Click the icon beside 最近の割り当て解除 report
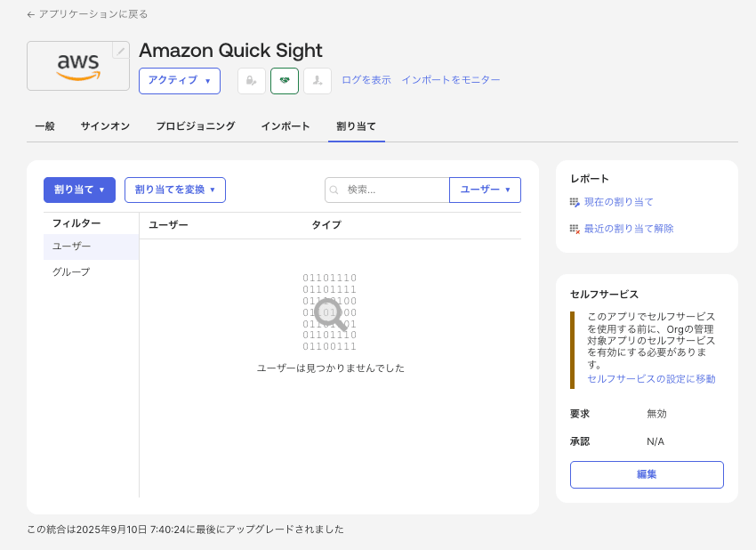Image resolution: width=756 pixels, height=550 pixels. coord(575,229)
